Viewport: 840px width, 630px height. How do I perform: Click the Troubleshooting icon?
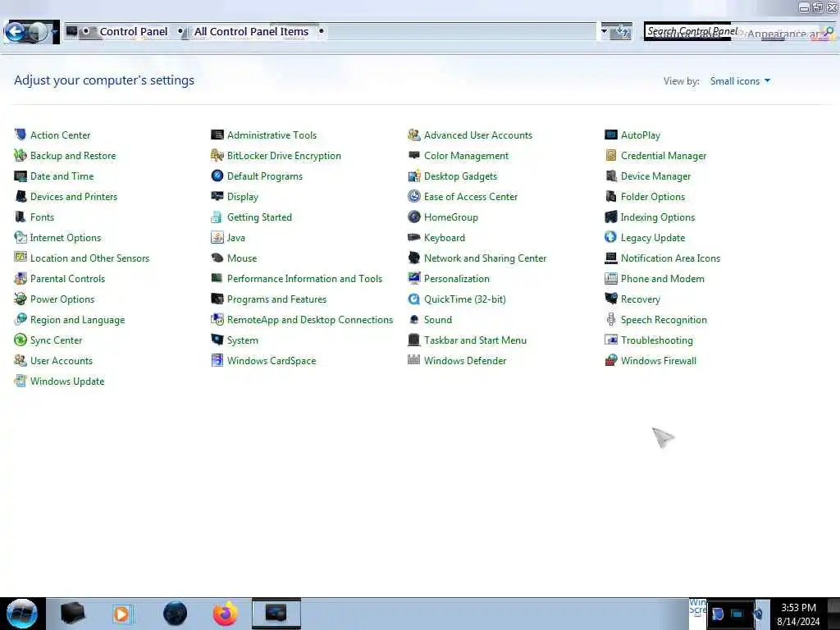(x=610, y=340)
